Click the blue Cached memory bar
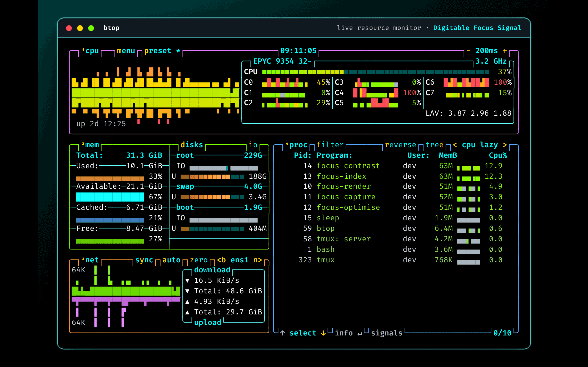The width and height of the screenshot is (588, 367). (x=110, y=220)
